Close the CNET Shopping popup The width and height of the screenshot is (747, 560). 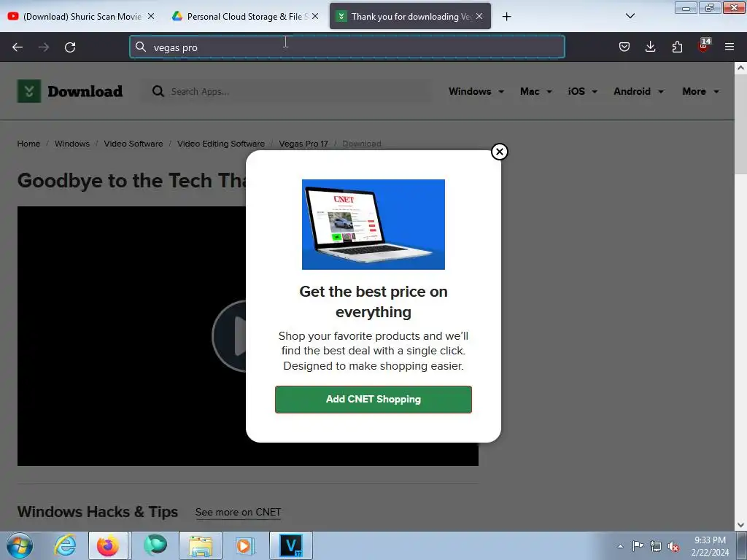499,152
